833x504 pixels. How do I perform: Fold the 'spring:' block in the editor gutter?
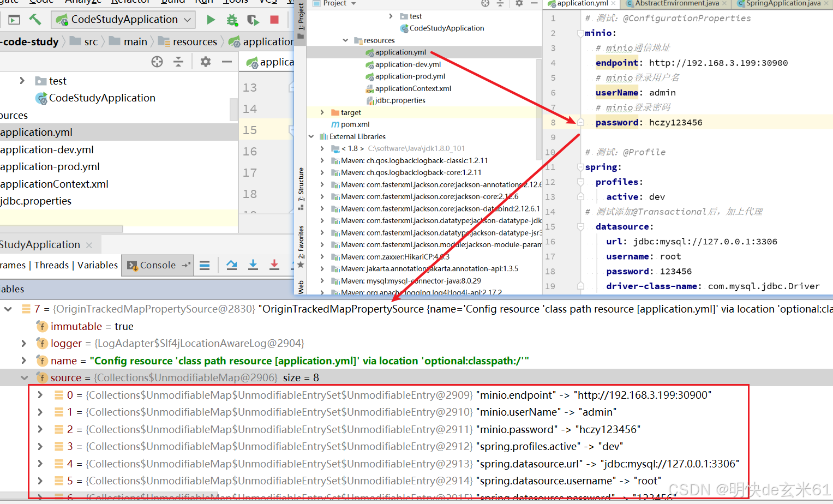(x=580, y=167)
